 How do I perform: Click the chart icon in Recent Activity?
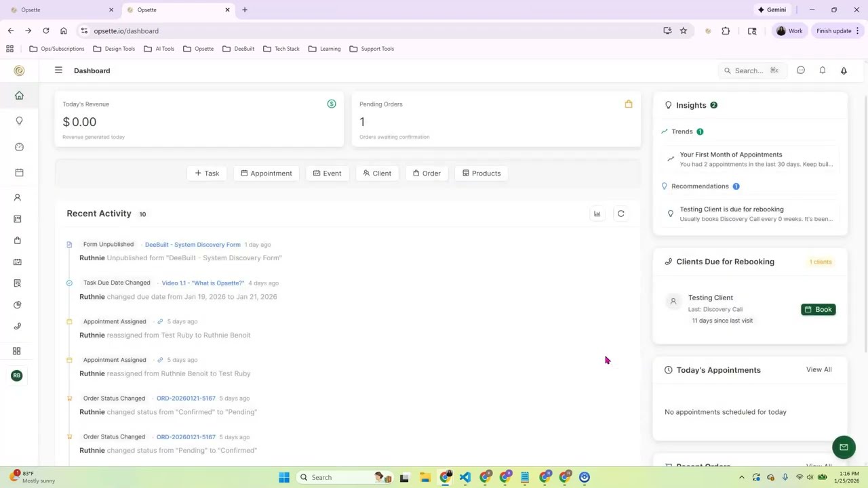coord(597,214)
